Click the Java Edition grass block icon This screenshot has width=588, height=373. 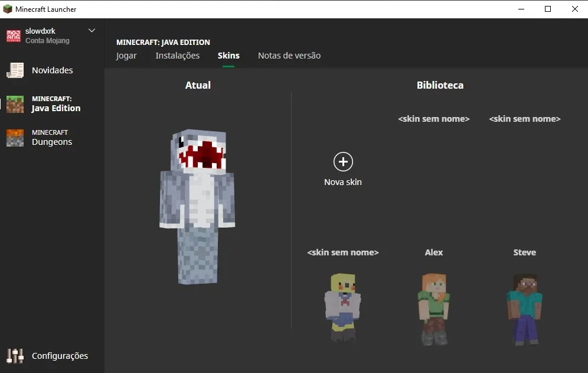[15, 104]
